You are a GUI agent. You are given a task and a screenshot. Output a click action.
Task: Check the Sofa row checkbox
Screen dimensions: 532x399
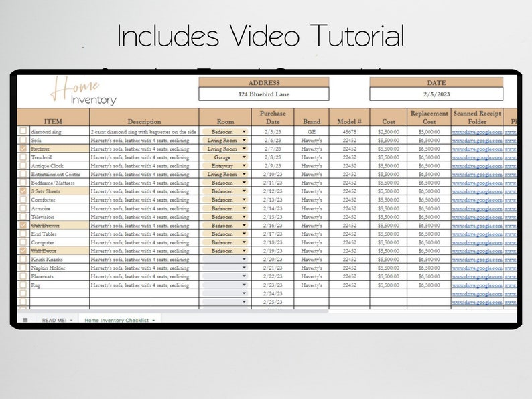(23, 140)
